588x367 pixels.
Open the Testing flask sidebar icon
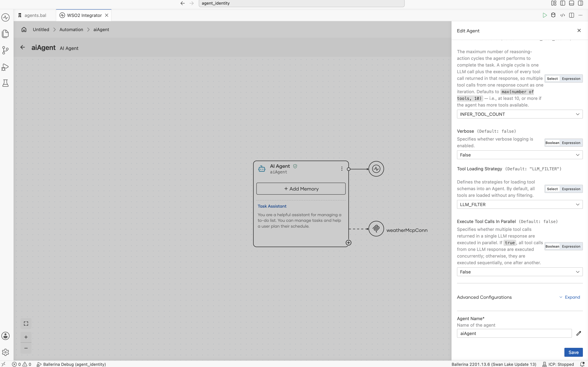[5, 83]
